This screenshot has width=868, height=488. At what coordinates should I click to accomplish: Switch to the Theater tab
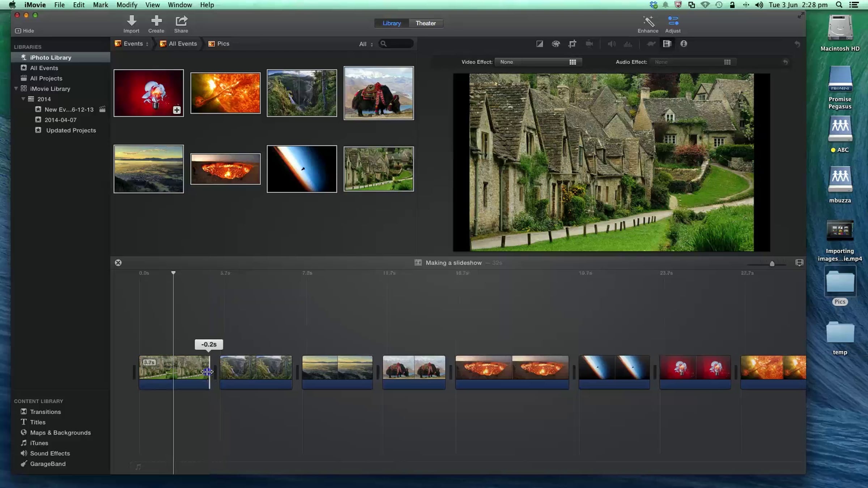click(425, 23)
